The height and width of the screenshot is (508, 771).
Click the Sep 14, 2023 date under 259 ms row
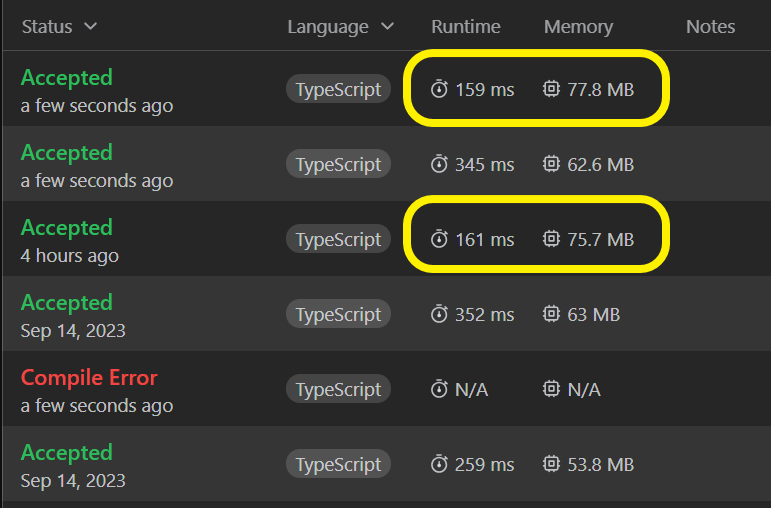click(x=73, y=481)
